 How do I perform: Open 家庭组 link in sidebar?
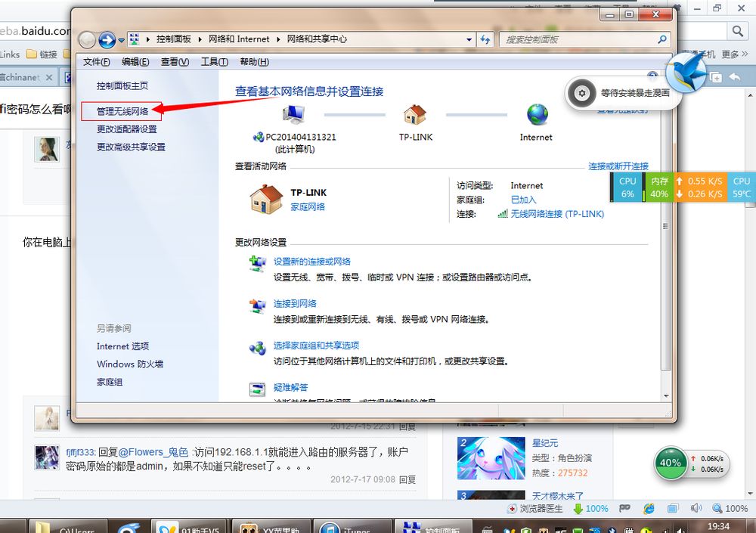(x=110, y=382)
